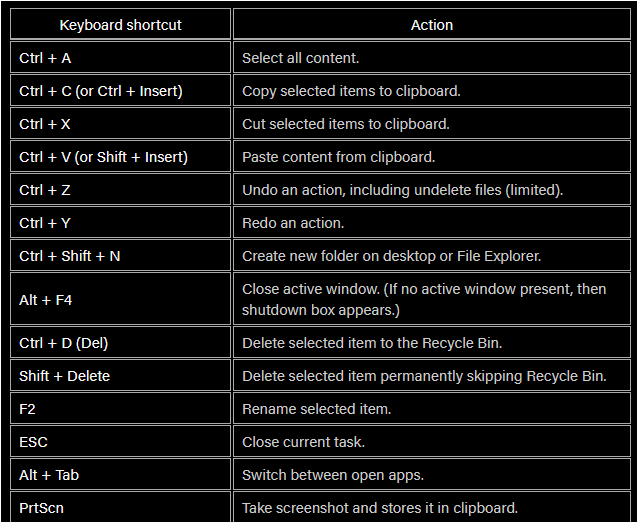The image size is (638, 523).
Task: Select the "Ctrl + Z" shortcut cell
Action: pos(45,190)
